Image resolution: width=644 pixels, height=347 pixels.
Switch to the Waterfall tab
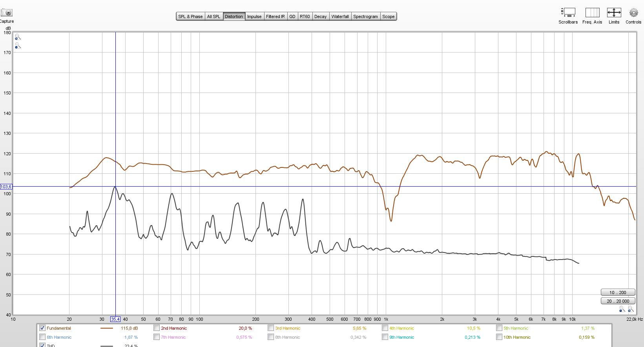coord(340,16)
